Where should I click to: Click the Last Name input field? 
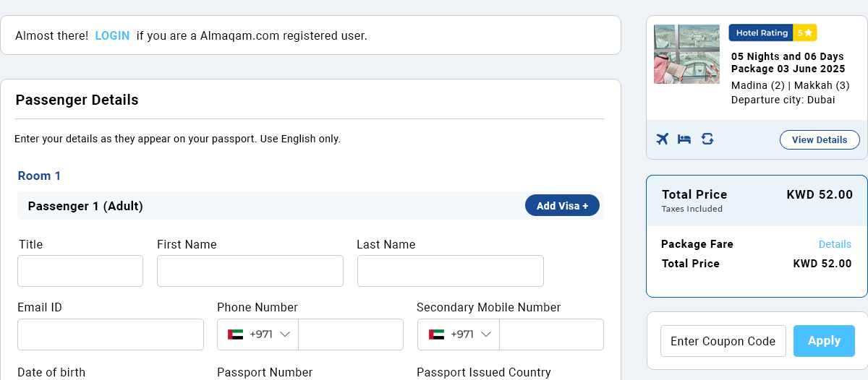click(450, 271)
